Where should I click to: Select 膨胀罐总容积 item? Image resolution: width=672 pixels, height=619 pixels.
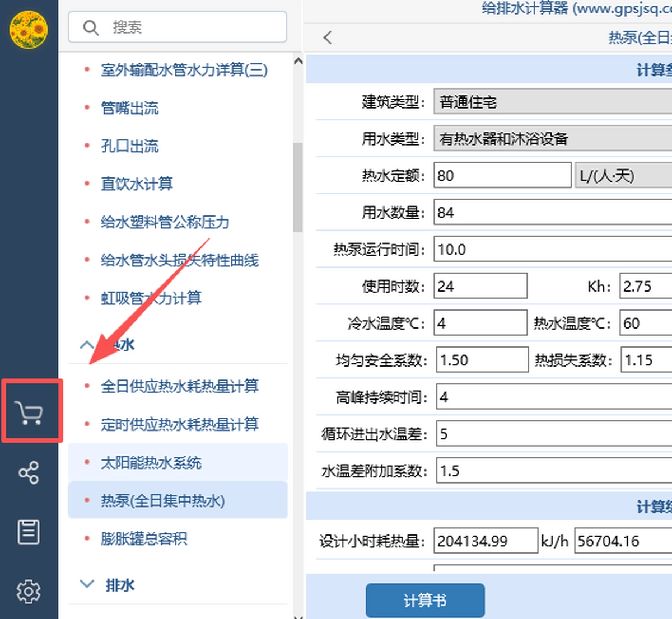(144, 538)
